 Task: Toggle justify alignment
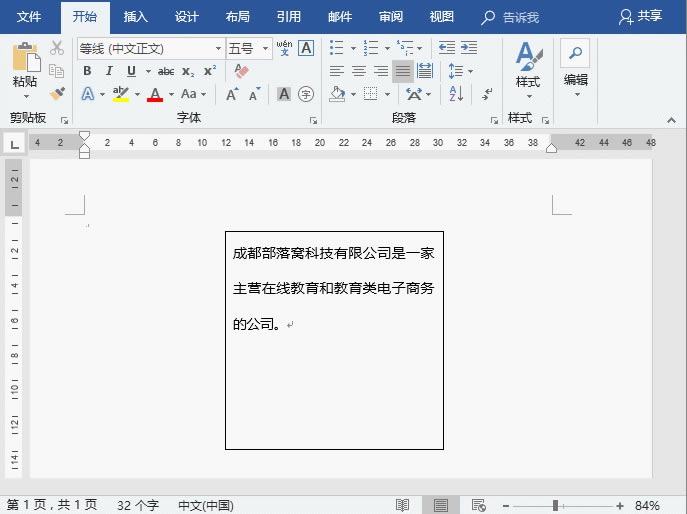[403, 71]
